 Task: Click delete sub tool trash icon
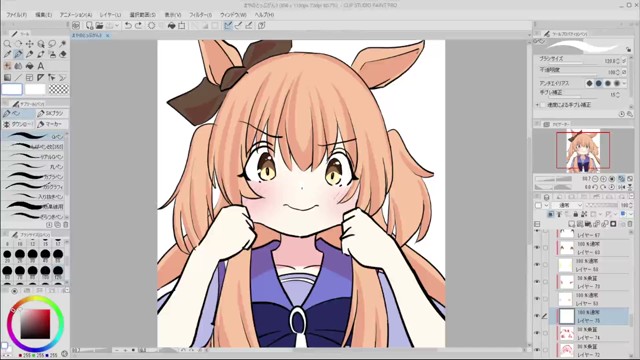coord(65,224)
